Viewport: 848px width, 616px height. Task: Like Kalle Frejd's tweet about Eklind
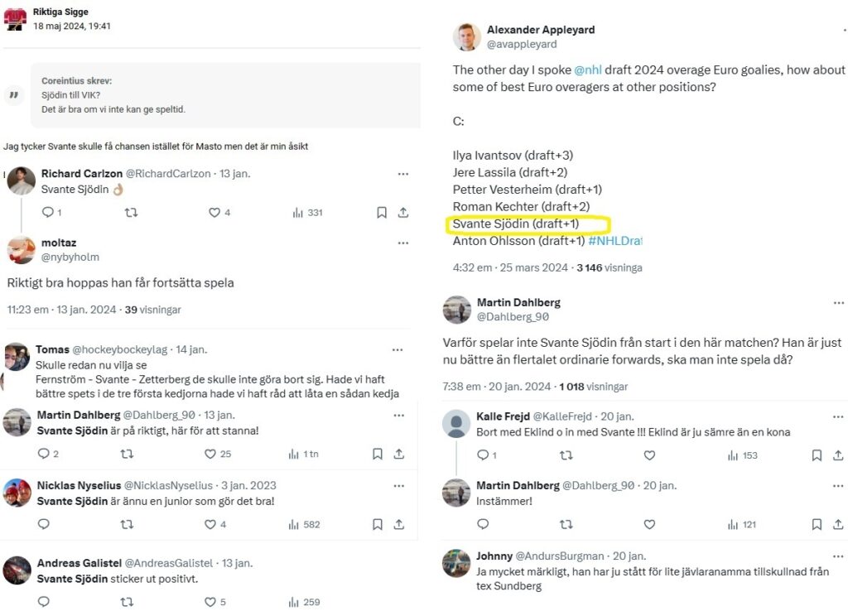click(649, 455)
